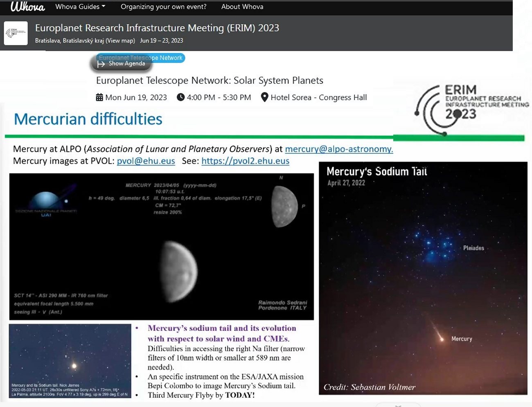Click the calendar icon beside the date
The height and width of the screenshot is (407, 532).
tap(99, 97)
